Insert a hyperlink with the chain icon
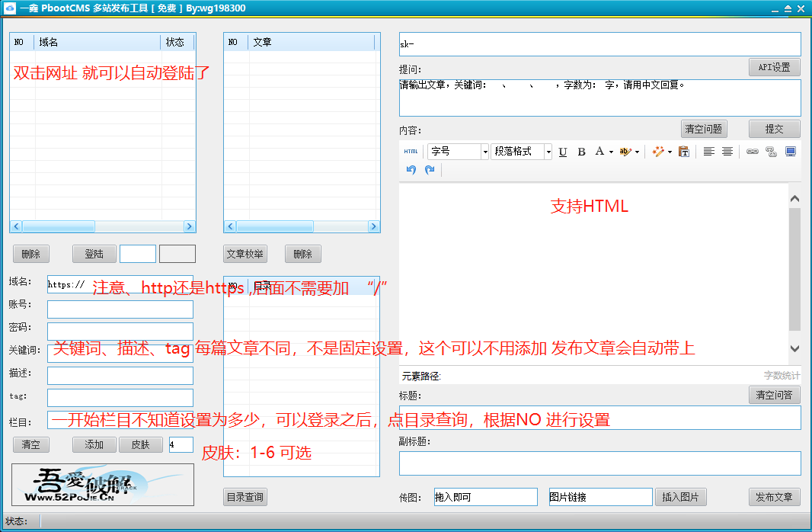Viewport: 812px width, 532px height. click(x=753, y=151)
